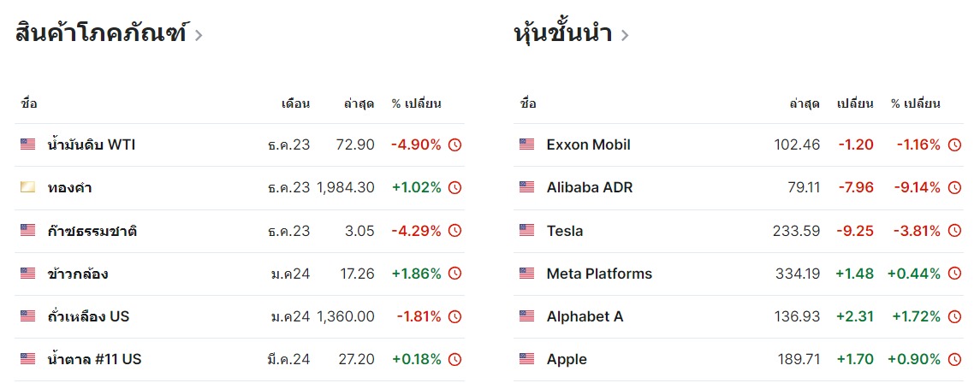Click the US flag icon next to Apple
The width and height of the screenshot is (980, 389).
(x=527, y=359)
